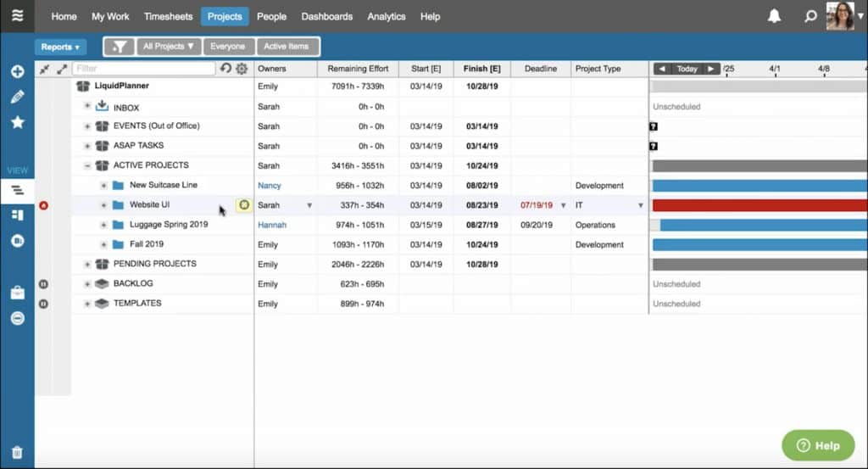The image size is (868, 469).
Task: Click the LiquidPlanner workspace package icon
Action: point(83,86)
